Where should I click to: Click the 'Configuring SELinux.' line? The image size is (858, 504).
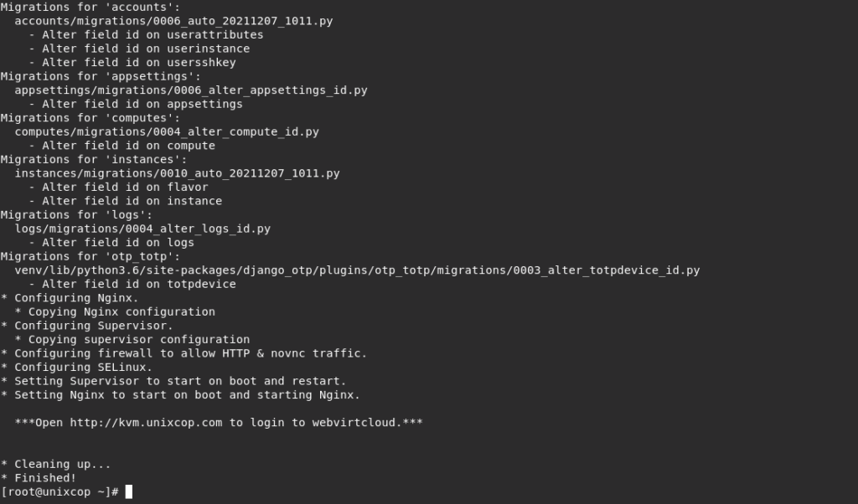(x=76, y=367)
